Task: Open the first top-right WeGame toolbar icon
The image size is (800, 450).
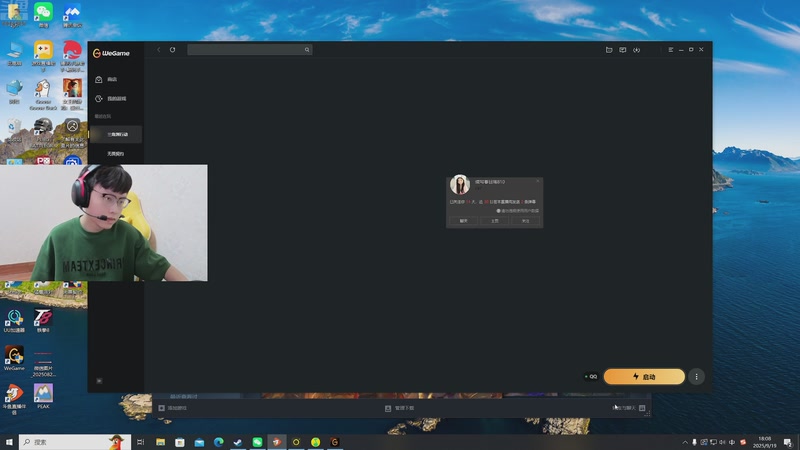Action: 609,49
